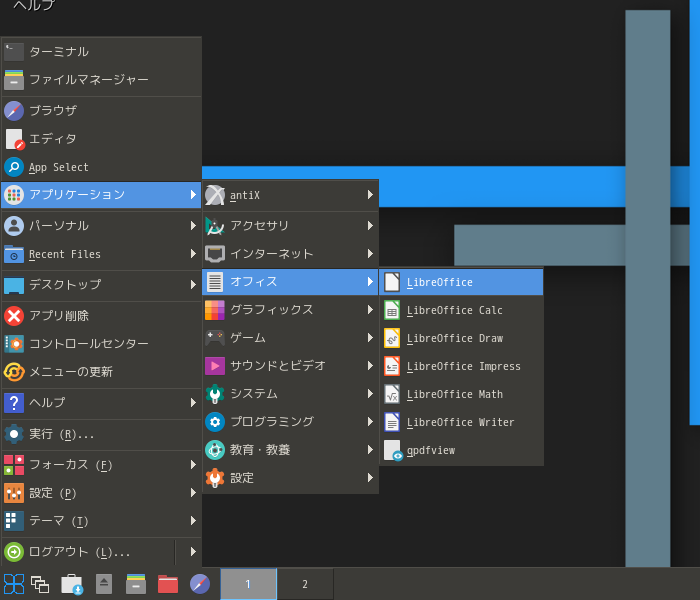
Task: Expand the デスクトップ submenu arrow
Action: tap(193, 284)
